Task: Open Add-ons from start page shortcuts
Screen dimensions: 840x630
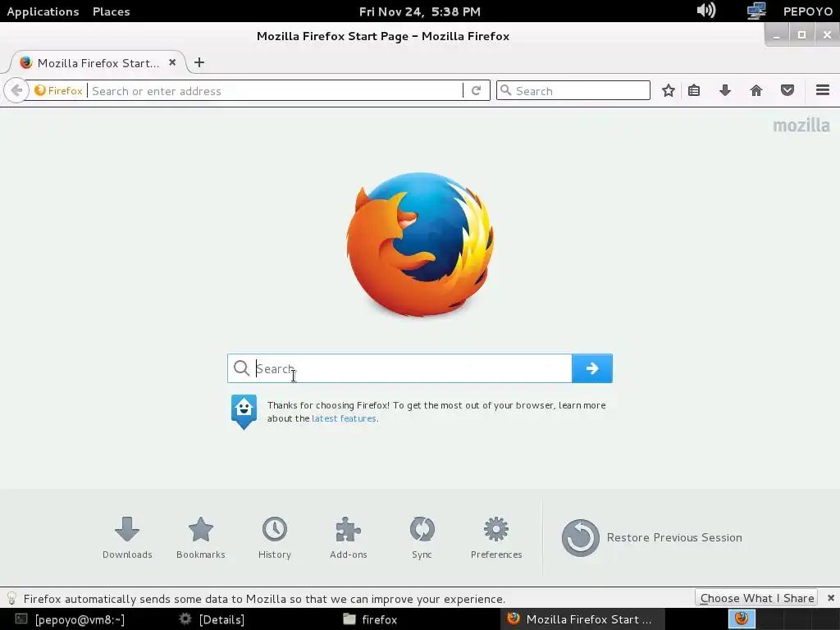Action: point(349,538)
